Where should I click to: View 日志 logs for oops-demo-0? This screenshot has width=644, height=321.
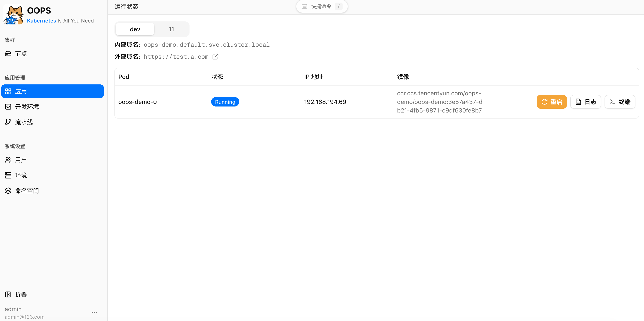(x=585, y=102)
